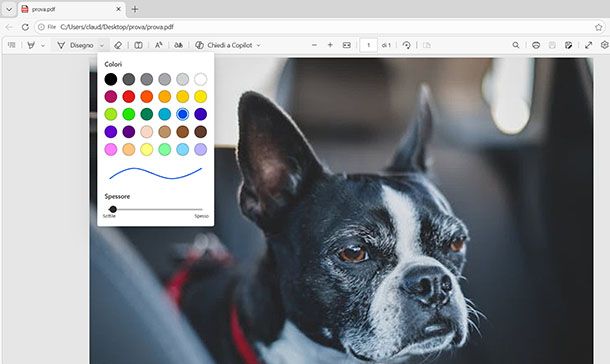Select the eraser tool

click(118, 45)
